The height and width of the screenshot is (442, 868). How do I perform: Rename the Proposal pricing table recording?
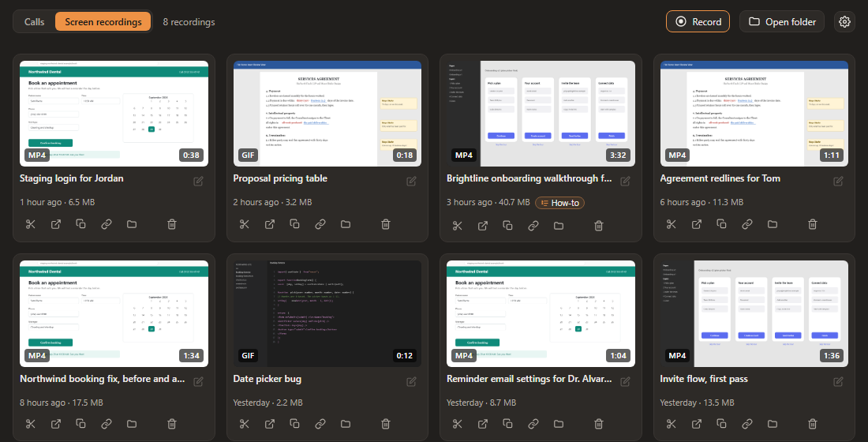(x=411, y=181)
